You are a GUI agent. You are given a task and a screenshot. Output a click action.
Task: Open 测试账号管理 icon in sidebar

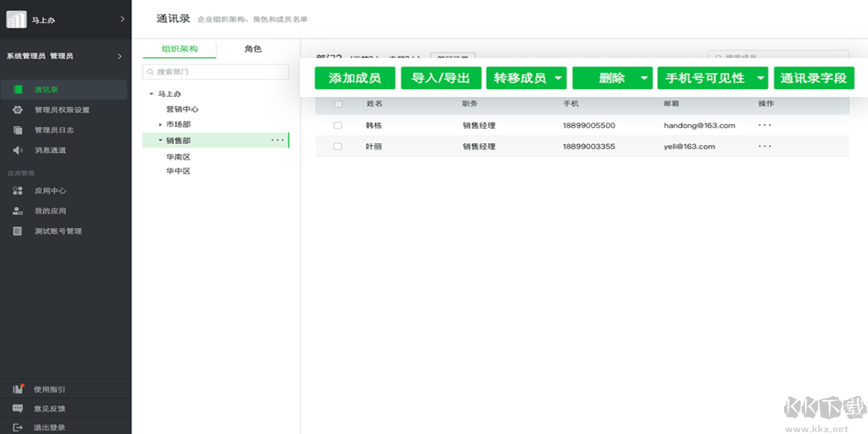18,231
